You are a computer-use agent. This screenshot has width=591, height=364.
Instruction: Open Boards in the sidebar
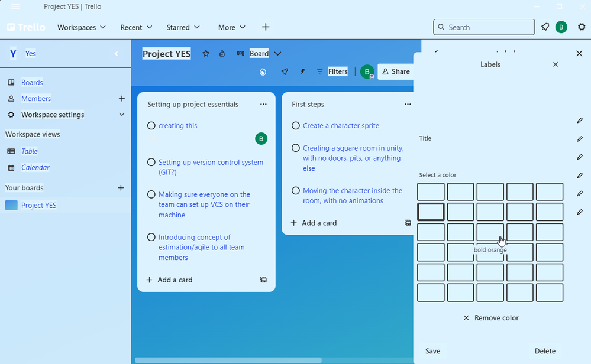coord(32,83)
